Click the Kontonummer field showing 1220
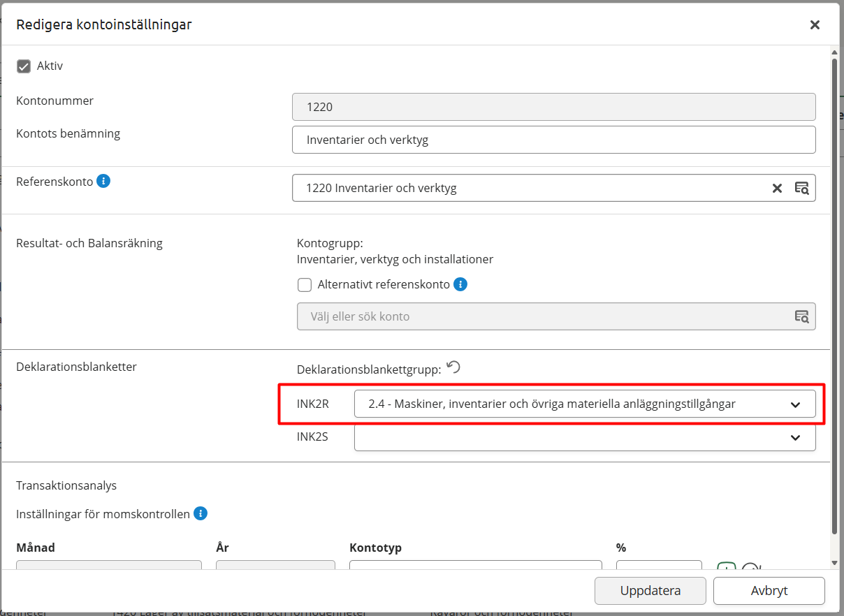 pyautogui.click(x=553, y=108)
